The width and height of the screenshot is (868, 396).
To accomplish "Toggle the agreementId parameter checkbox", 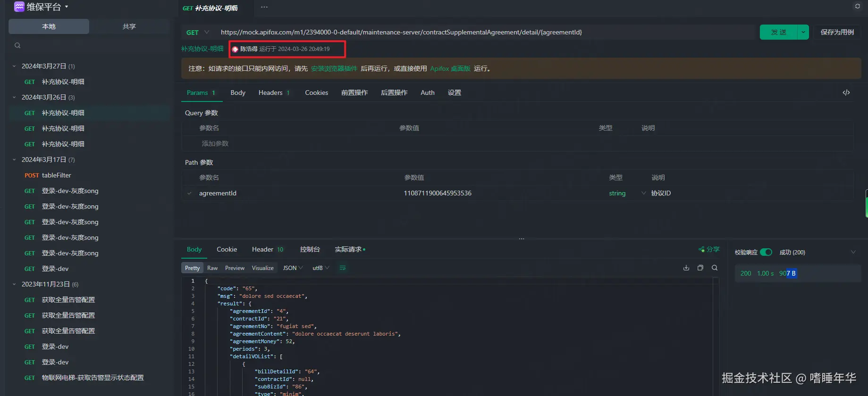I will [189, 193].
